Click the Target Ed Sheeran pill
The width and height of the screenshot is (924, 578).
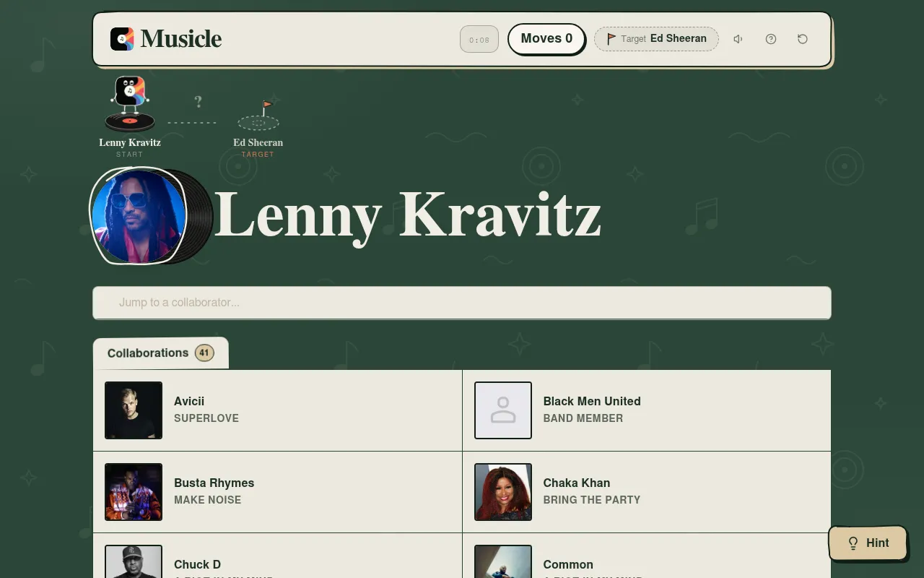click(x=656, y=39)
